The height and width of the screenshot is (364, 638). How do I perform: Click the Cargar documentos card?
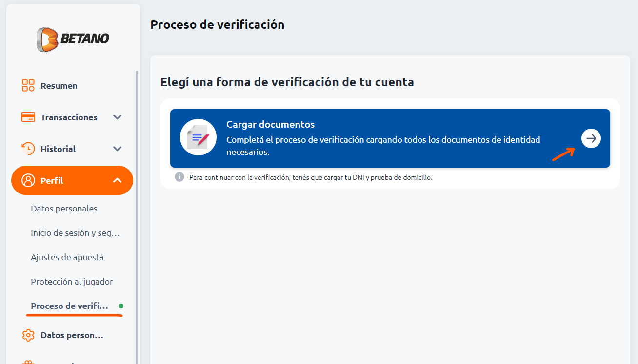pos(390,138)
